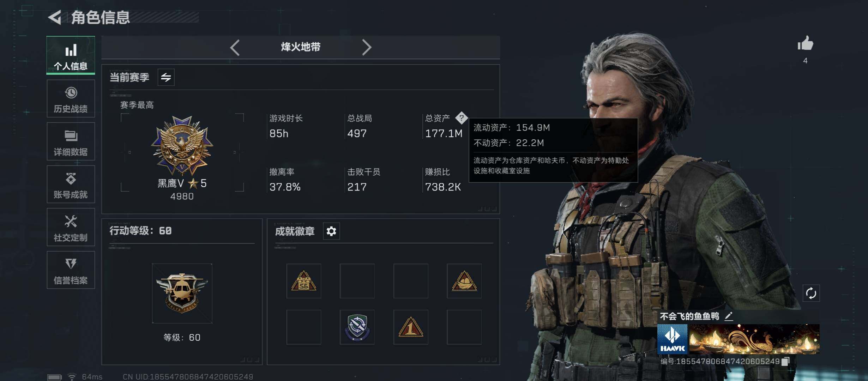Screen dimensions: 868x381
Task: Click the helicopter 行动等级 level badge
Action: tap(182, 293)
